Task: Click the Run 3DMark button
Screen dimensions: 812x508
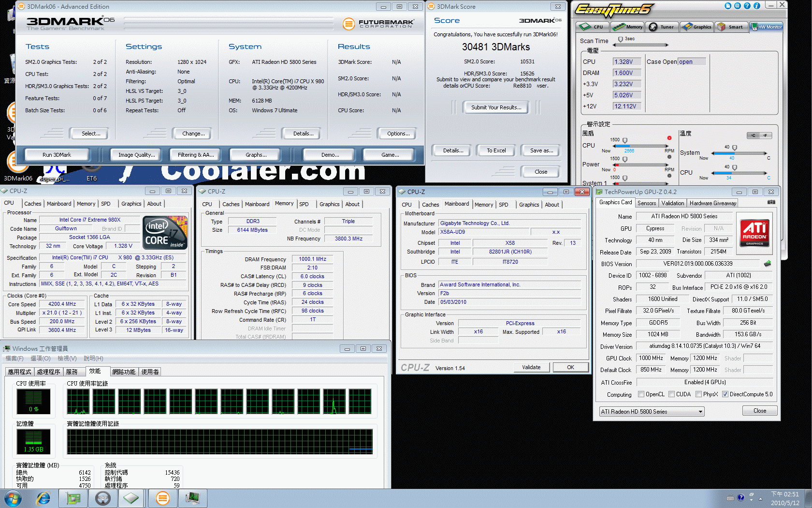Action: point(57,155)
